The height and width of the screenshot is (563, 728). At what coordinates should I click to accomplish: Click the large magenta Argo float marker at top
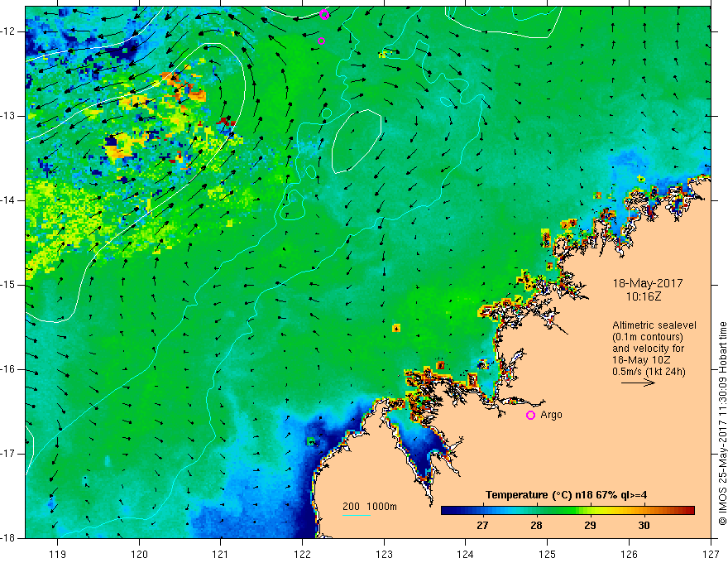324,14
